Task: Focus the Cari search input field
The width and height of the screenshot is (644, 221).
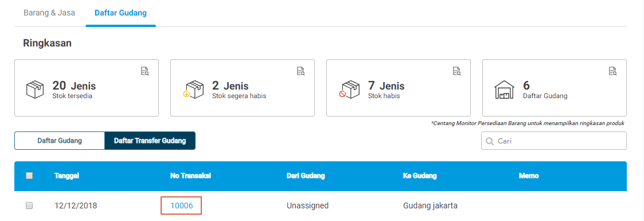Action: pos(553,141)
